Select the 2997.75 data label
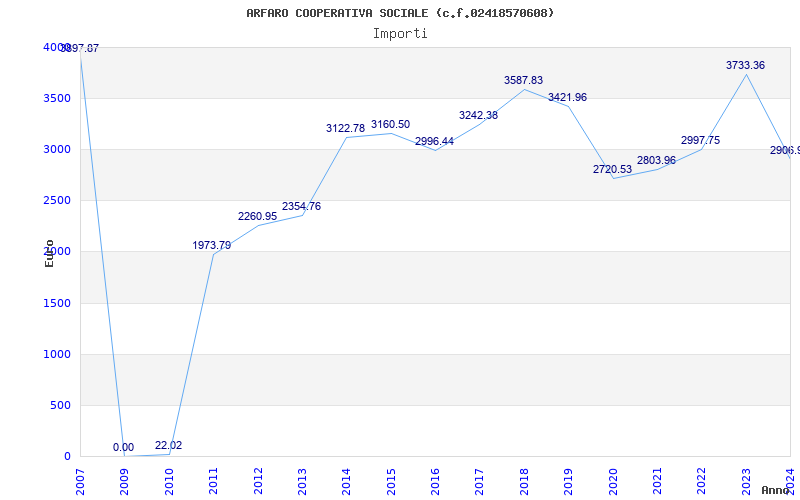The height and width of the screenshot is (500, 800). click(x=700, y=140)
